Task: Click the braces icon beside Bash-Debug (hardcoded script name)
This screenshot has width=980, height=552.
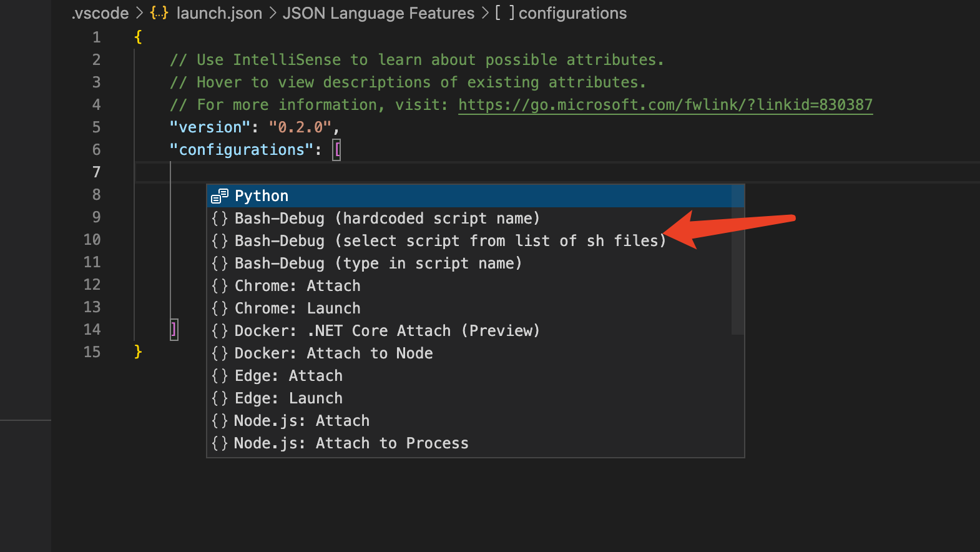Action: point(220,219)
